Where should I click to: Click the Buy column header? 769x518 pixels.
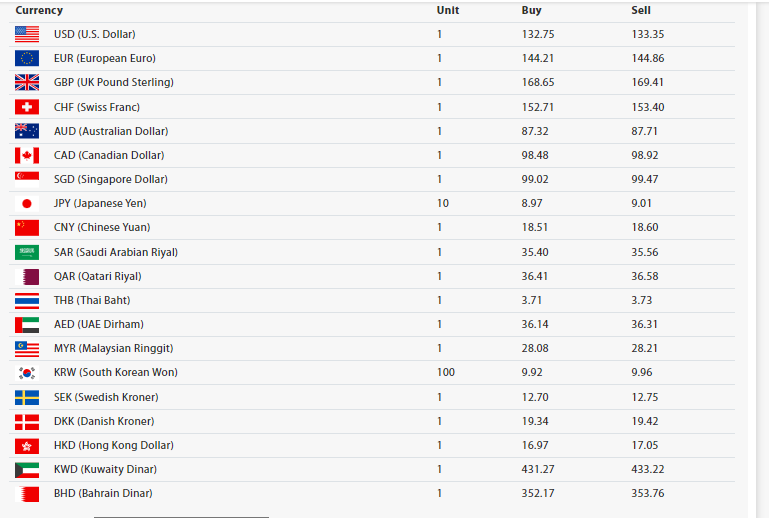pos(532,10)
